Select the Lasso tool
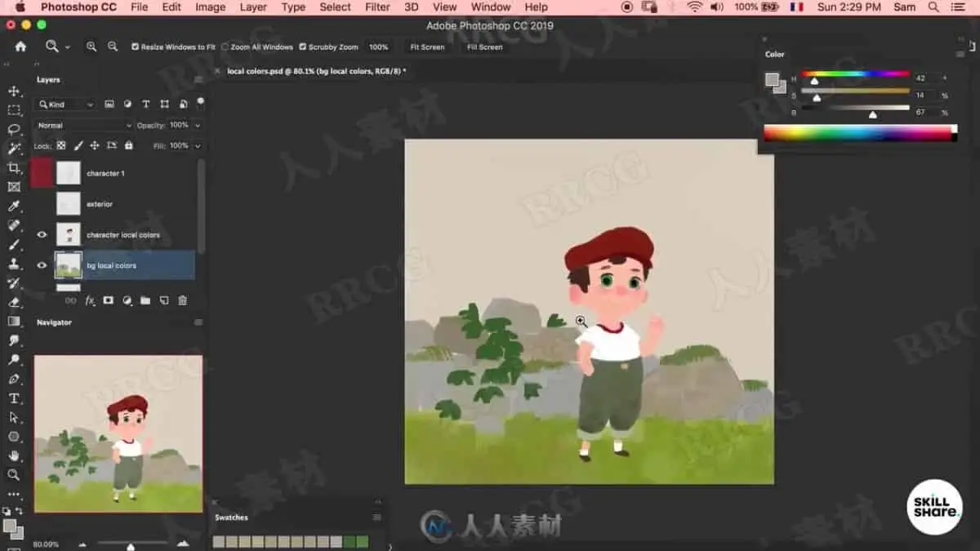 (x=14, y=129)
